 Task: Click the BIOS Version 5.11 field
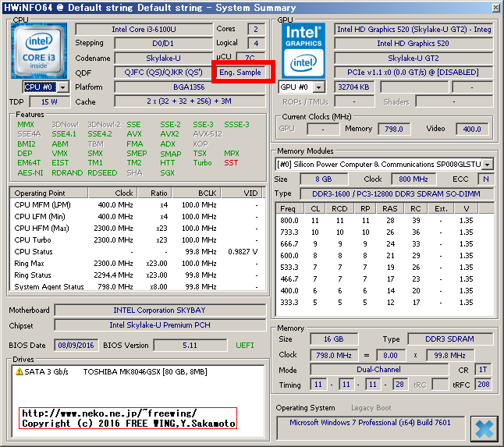click(190, 346)
